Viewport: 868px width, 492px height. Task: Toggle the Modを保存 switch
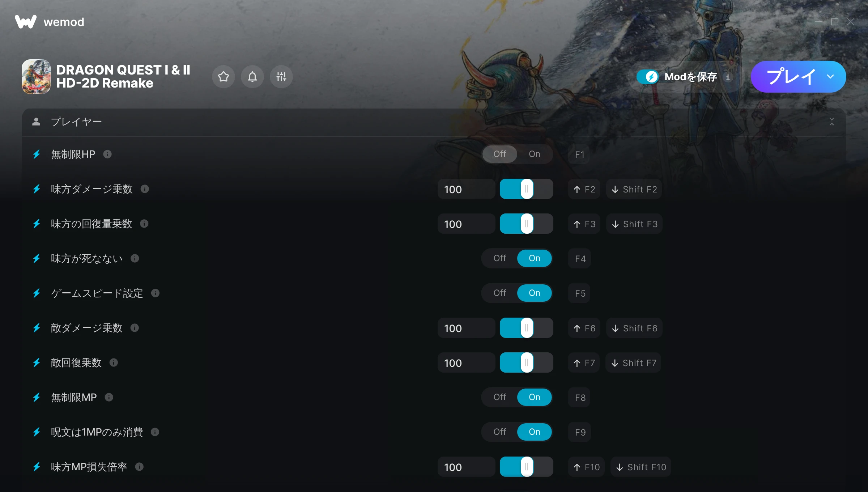(648, 77)
